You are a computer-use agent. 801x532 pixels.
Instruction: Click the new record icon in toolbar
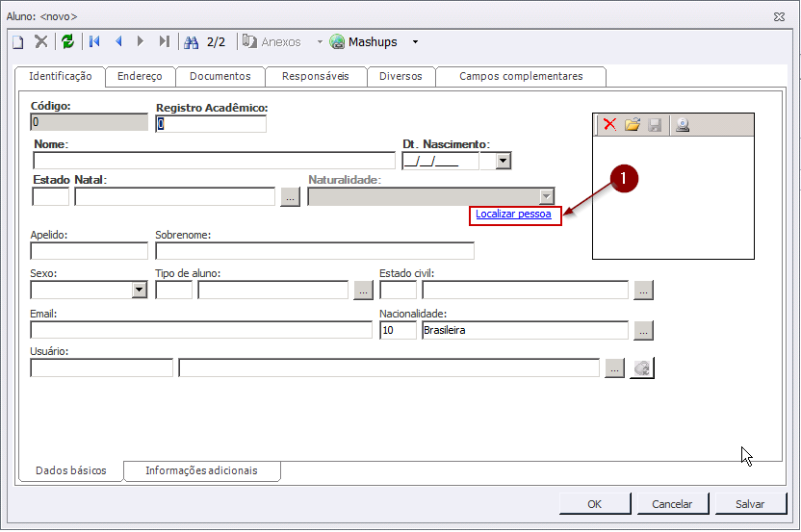click(17, 42)
